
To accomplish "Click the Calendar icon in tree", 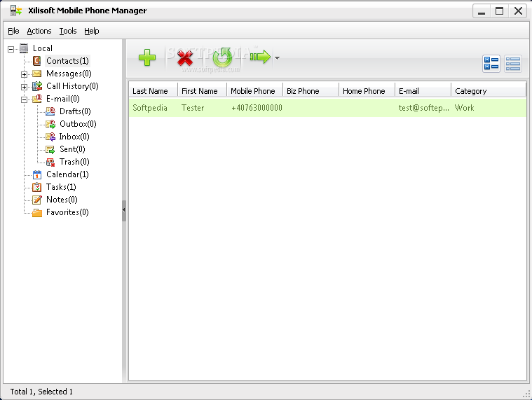I will click(x=37, y=174).
